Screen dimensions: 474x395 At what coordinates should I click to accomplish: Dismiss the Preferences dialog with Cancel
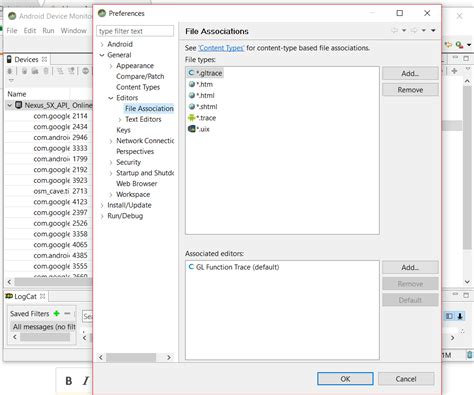point(406,379)
